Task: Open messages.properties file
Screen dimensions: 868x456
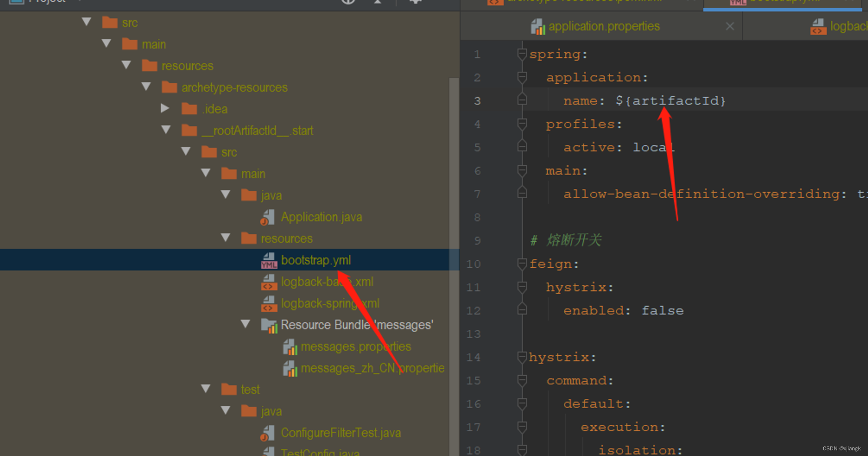Action: coord(356,347)
